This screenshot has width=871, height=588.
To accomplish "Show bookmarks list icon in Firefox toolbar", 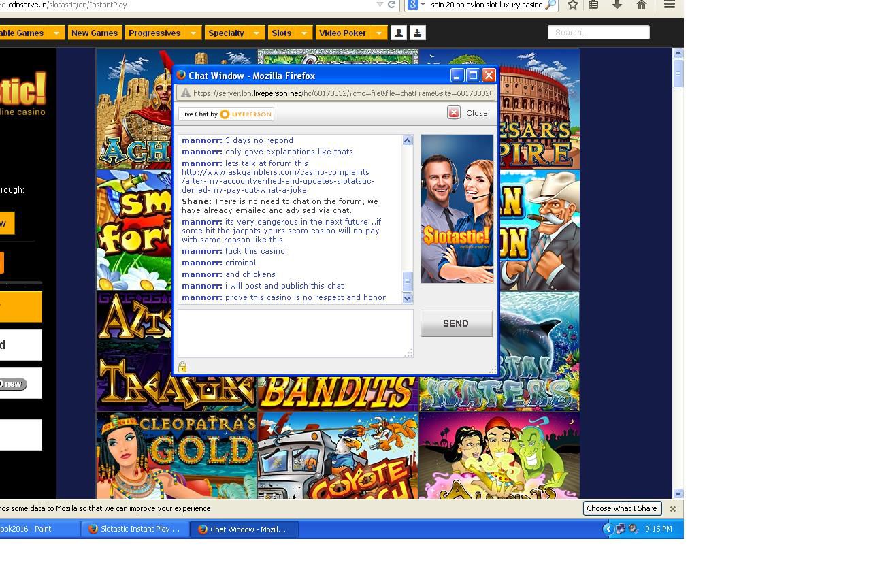I will click(x=593, y=5).
